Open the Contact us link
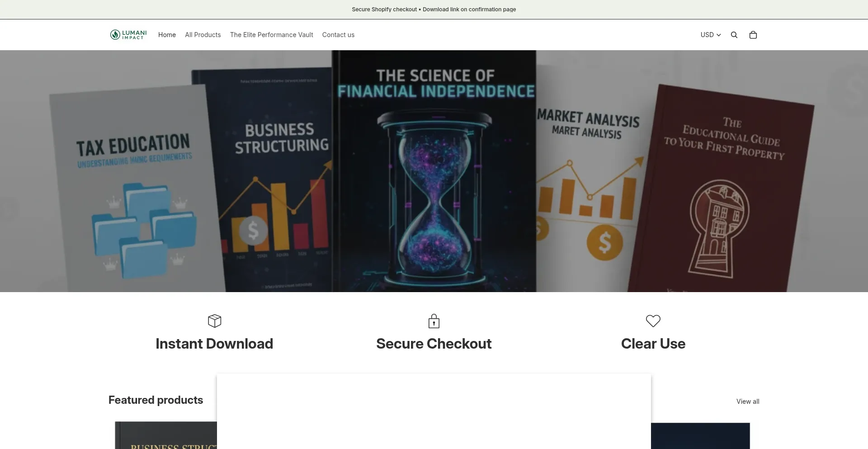Image resolution: width=868 pixels, height=449 pixels. (x=338, y=35)
